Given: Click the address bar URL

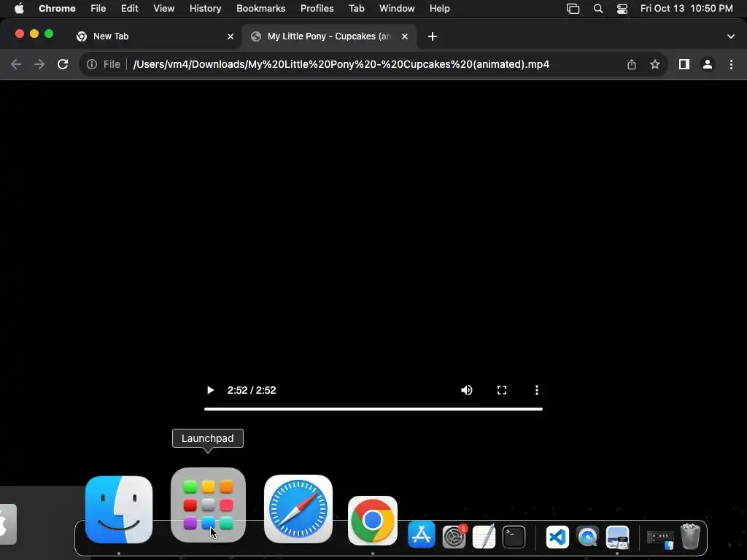Looking at the screenshot, I should tap(341, 64).
